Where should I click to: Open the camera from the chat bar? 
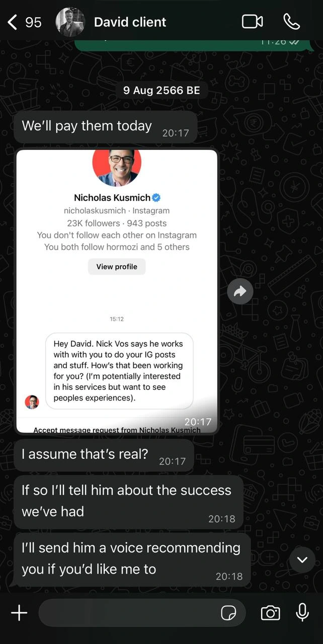click(270, 613)
